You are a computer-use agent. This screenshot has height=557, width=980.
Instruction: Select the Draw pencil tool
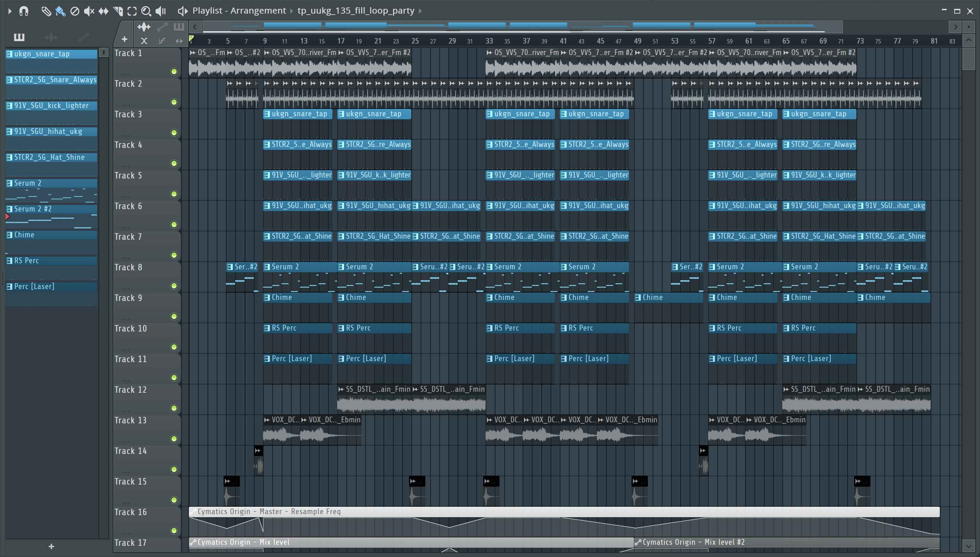pyautogui.click(x=46, y=11)
